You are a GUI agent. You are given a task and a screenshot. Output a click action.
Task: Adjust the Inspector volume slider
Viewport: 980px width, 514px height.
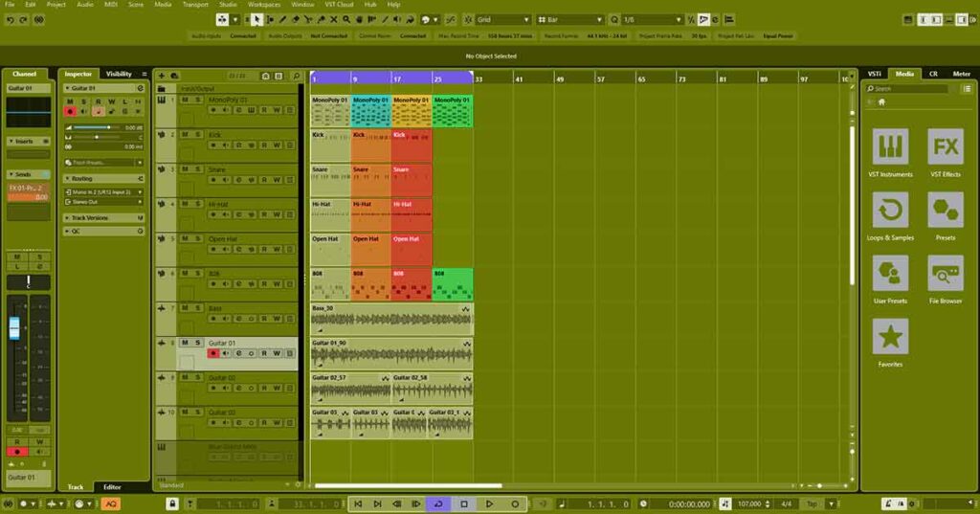pyautogui.click(x=95, y=127)
